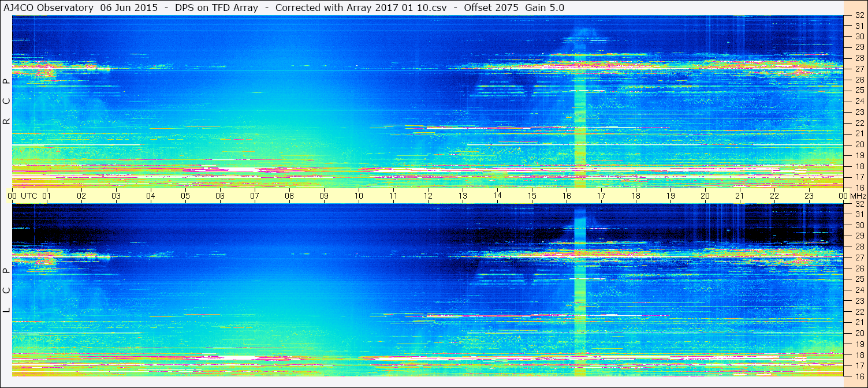
Task: Click 'Corrected with Array 2017 01 10.csv' text
Action: click(361, 8)
